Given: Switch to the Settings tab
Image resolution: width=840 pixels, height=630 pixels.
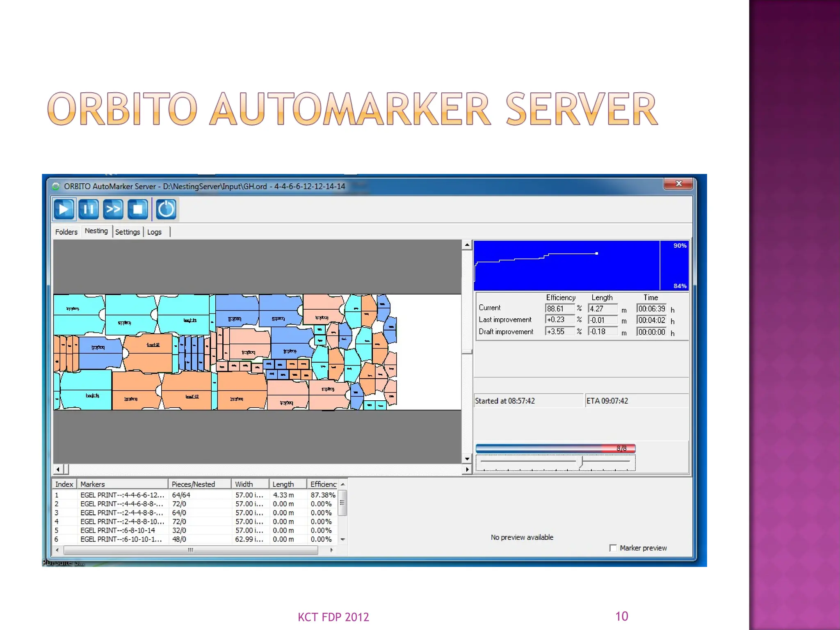Looking at the screenshot, I should pyautogui.click(x=128, y=232).
